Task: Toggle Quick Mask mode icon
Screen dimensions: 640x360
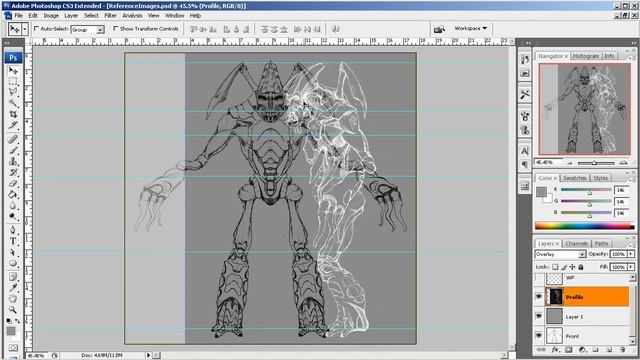Action: 13,348
